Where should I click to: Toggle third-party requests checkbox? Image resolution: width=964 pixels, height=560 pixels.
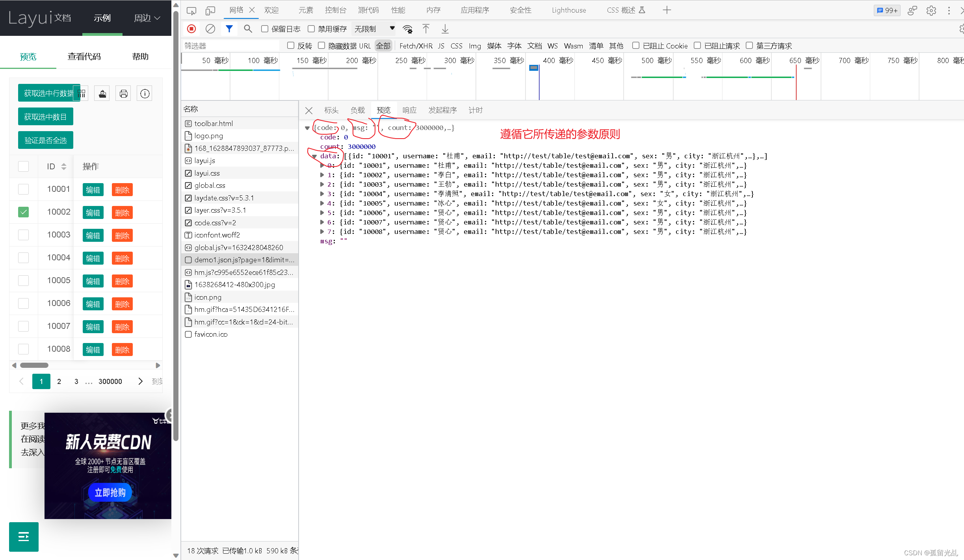pos(749,45)
